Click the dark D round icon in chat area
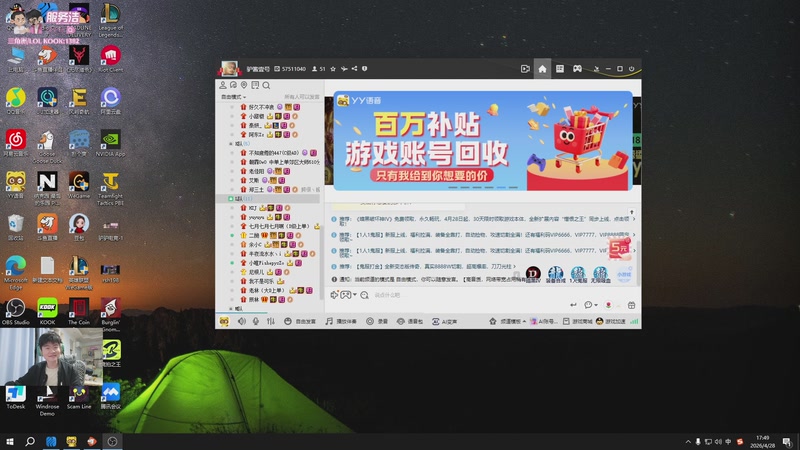Viewport: 800px width, 450px height. [x=533, y=274]
